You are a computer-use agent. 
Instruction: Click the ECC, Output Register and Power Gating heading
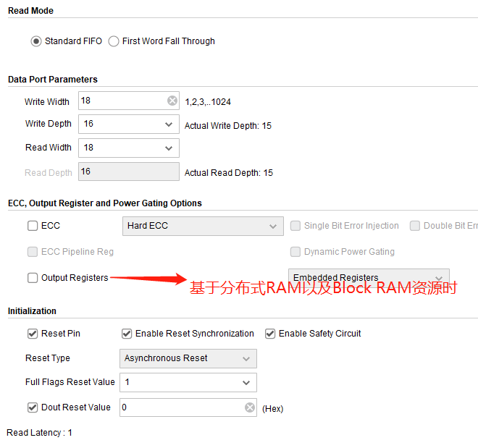[105, 203]
